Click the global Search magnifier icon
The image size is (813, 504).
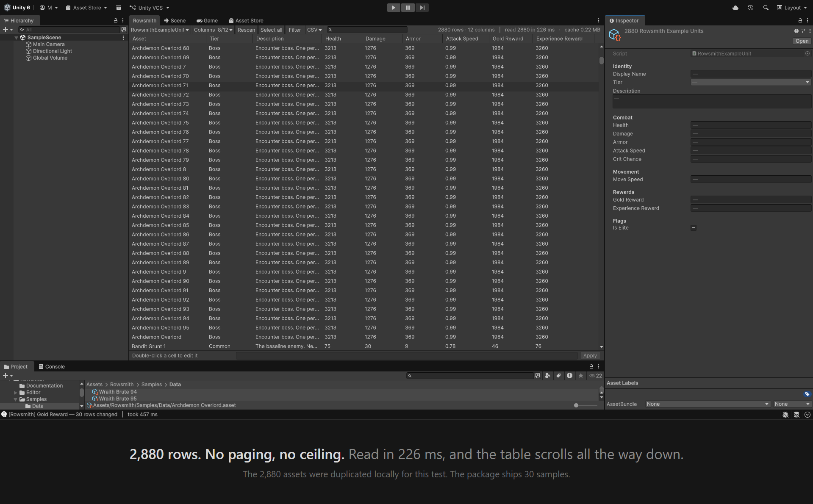coord(766,8)
